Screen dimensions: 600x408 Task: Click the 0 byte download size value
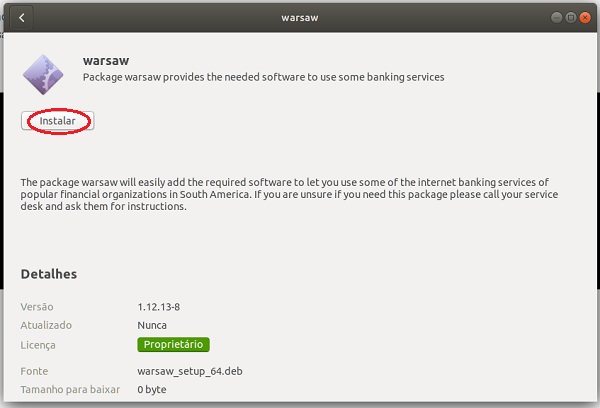(152, 390)
